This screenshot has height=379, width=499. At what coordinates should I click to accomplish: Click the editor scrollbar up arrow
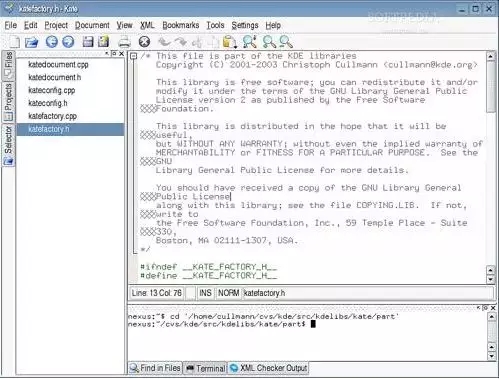coord(490,56)
